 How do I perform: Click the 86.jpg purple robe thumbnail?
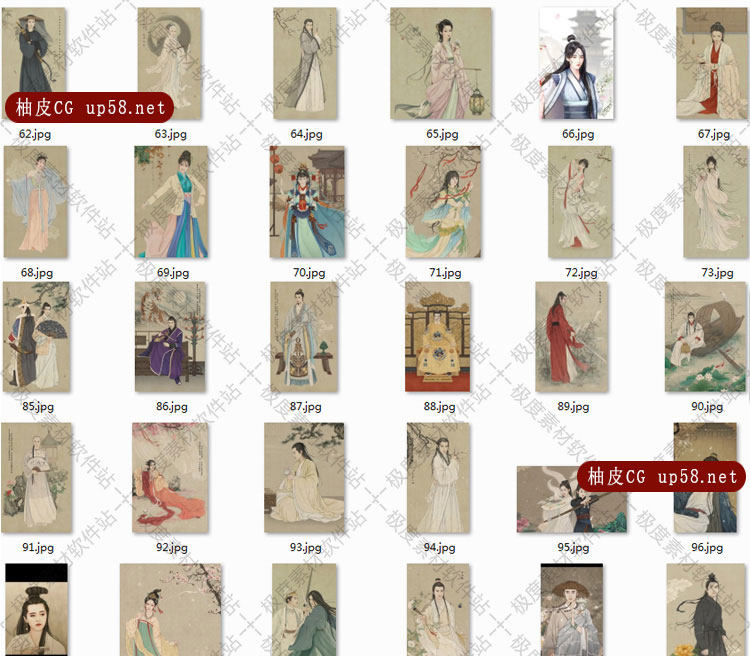click(170, 337)
